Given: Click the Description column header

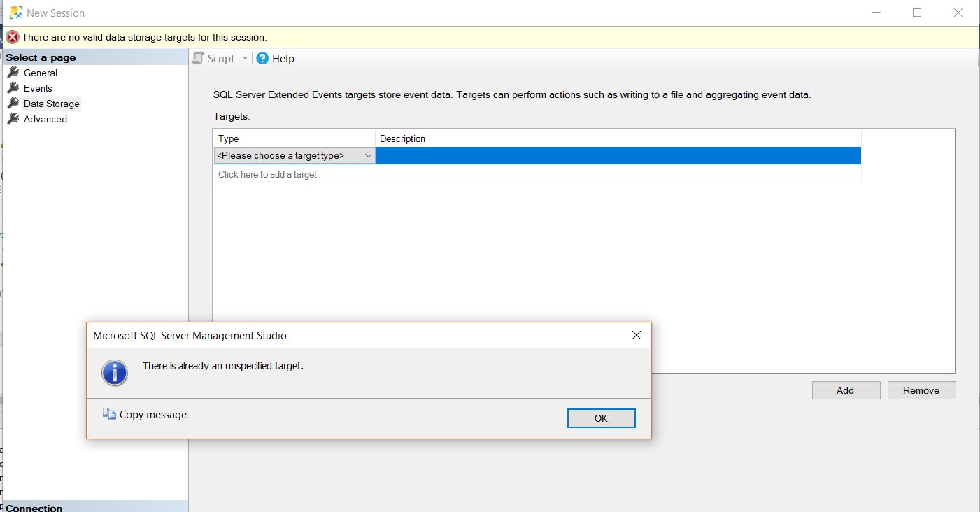Looking at the screenshot, I should pos(618,138).
